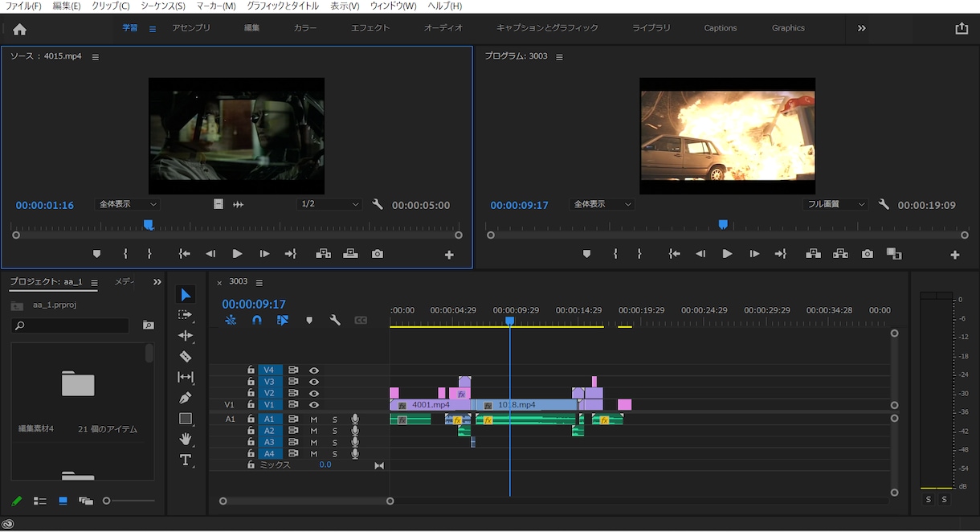Image resolution: width=980 pixels, height=532 pixels.
Task: Open Program monitor zoom level dropdown
Action: click(602, 205)
